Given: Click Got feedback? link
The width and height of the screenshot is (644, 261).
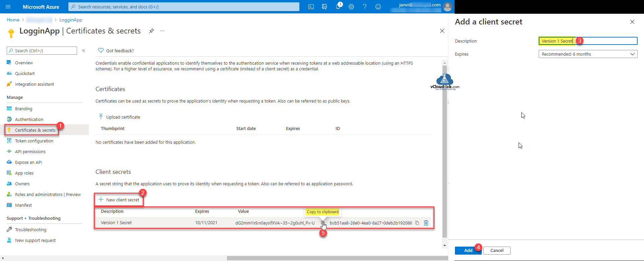Looking at the screenshot, I should pos(120,51).
